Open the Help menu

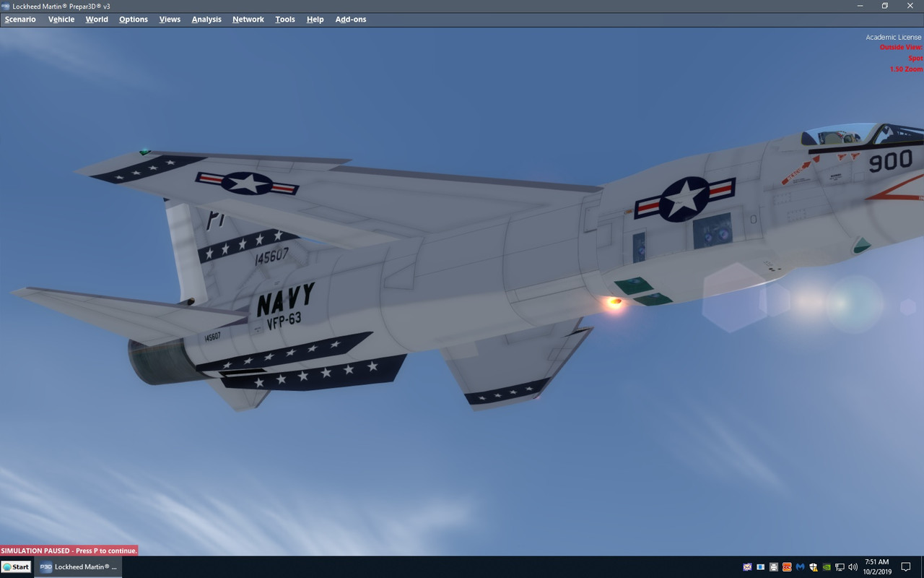(x=315, y=20)
